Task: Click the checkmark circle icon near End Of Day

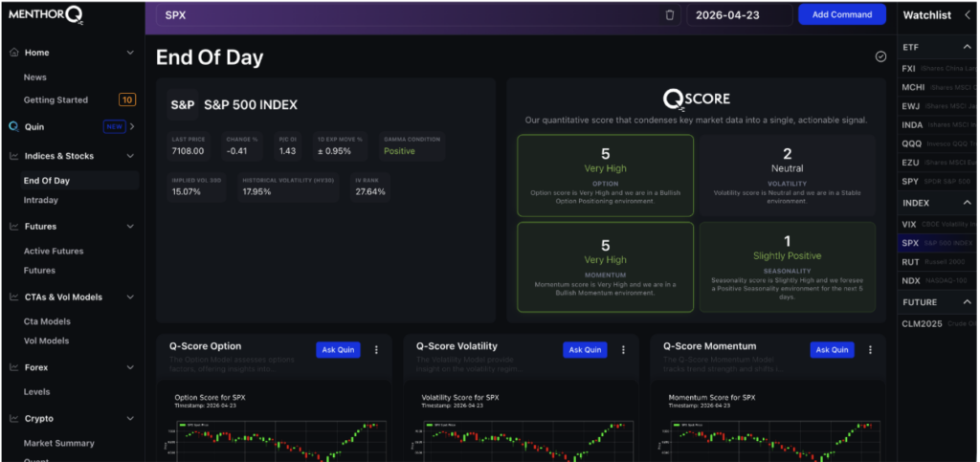Action: point(880,56)
